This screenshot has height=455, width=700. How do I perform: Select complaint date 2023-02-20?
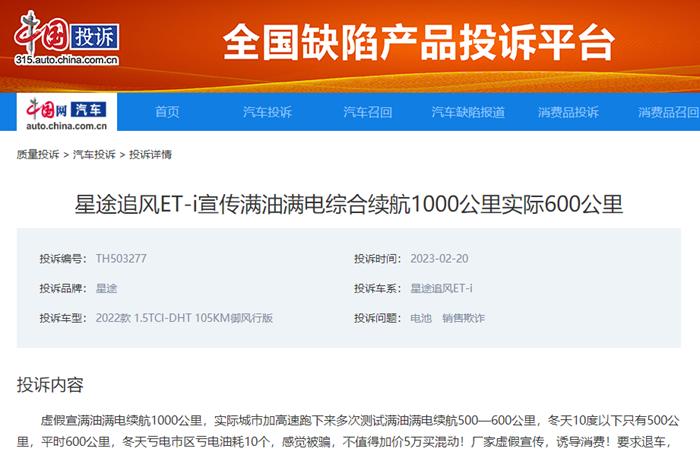[439, 259]
